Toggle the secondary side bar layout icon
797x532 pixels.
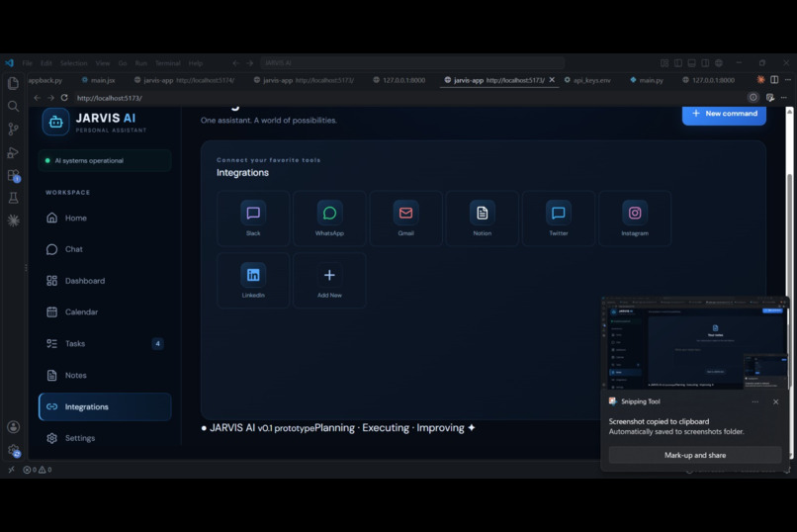705,63
